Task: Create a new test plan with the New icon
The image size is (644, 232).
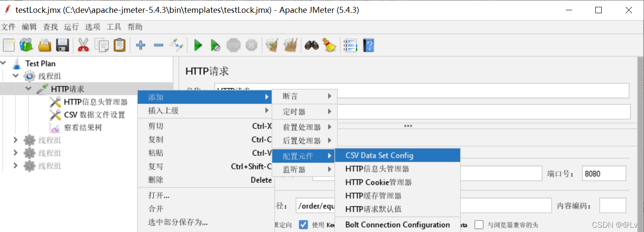Action: [x=9, y=45]
